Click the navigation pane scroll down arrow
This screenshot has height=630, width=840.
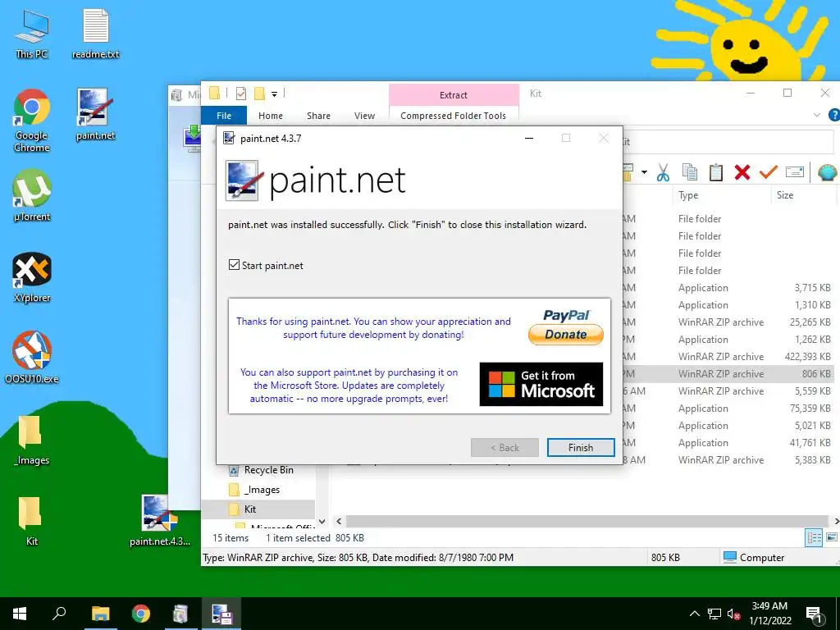(322, 522)
